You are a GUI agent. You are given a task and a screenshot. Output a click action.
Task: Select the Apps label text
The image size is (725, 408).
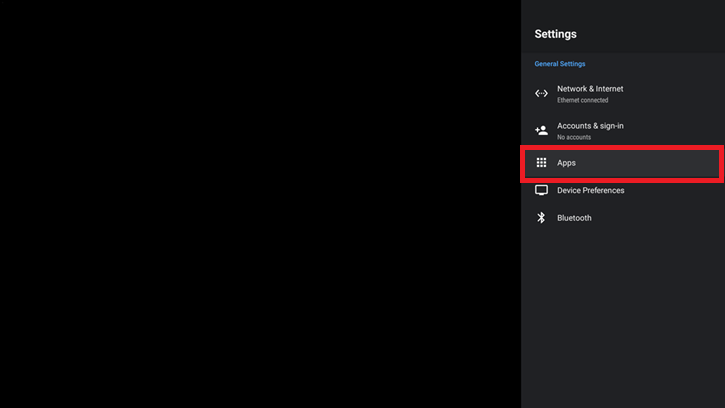point(566,163)
